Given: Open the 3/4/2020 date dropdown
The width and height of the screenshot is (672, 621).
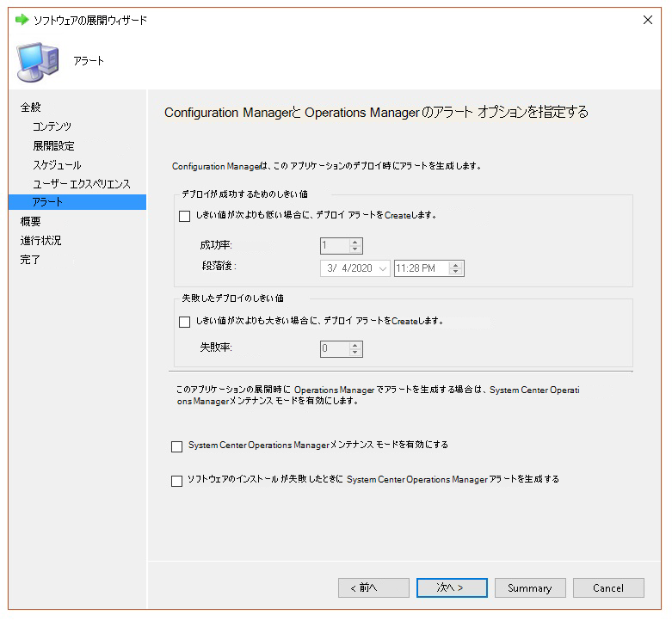Looking at the screenshot, I should (x=382, y=268).
